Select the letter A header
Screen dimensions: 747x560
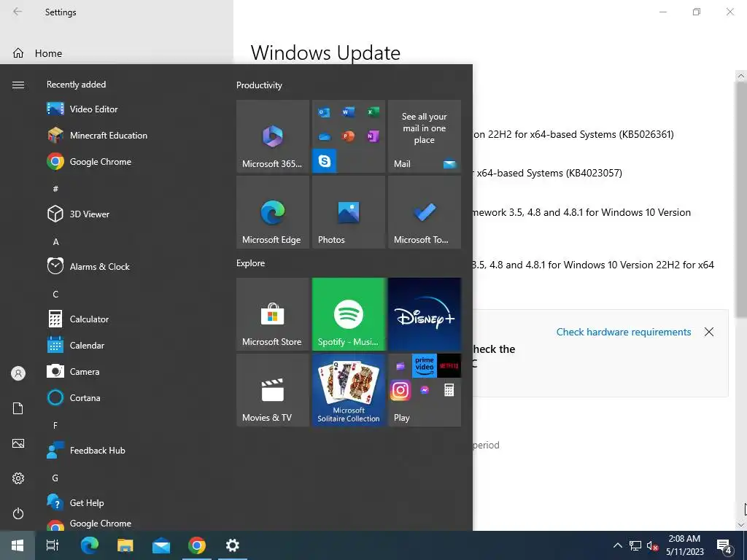tap(55, 242)
